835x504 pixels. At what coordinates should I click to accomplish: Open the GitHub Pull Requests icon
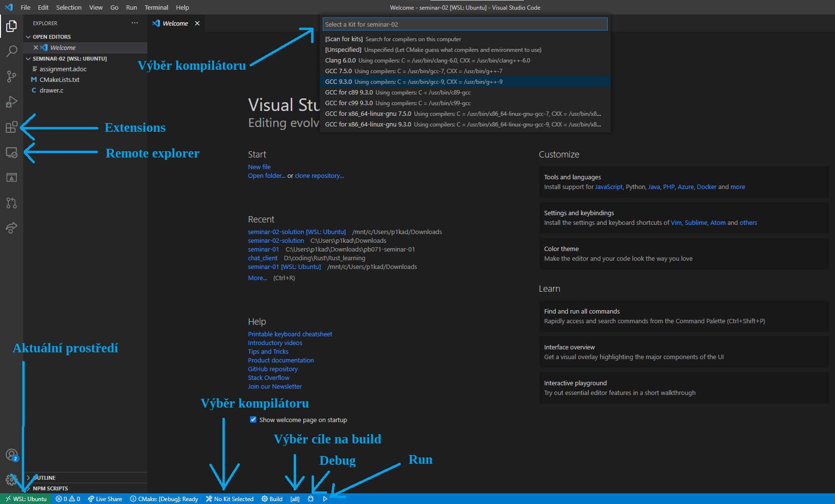12,203
